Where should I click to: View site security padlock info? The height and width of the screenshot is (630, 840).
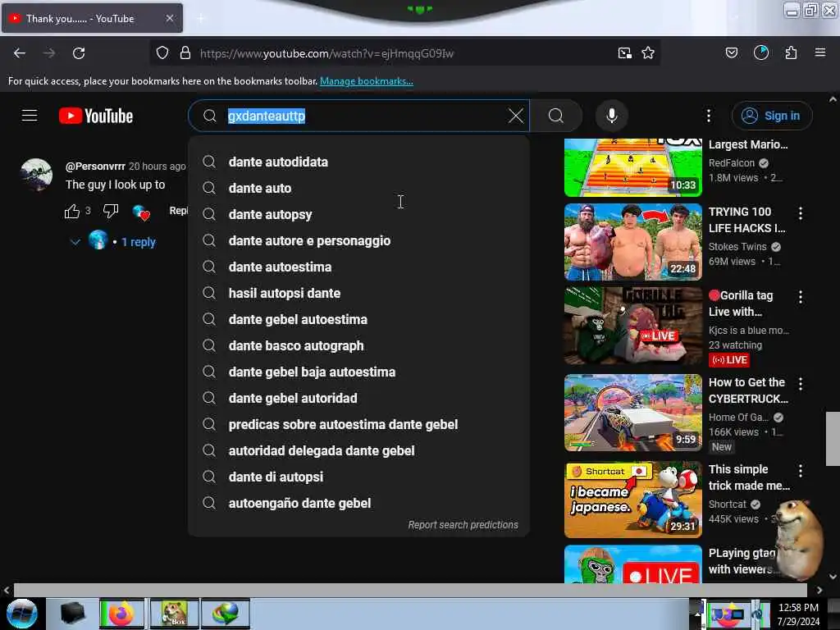tap(185, 53)
